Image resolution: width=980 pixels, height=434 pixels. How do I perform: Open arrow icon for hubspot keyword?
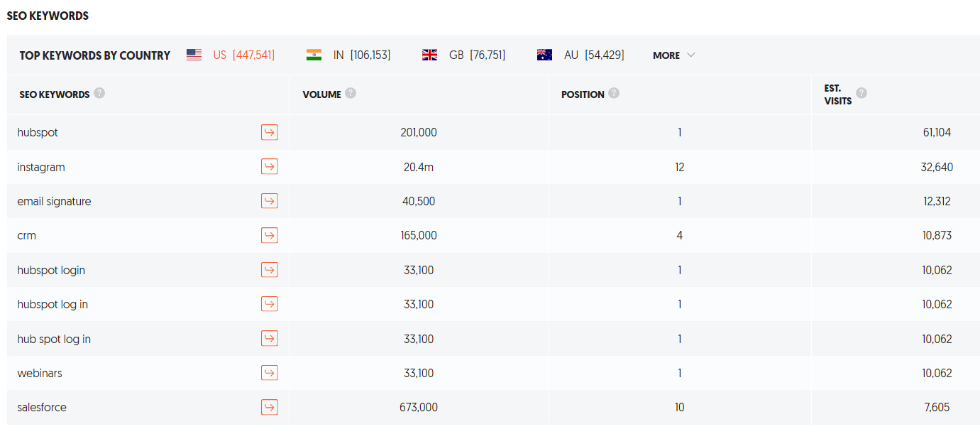[x=269, y=132]
